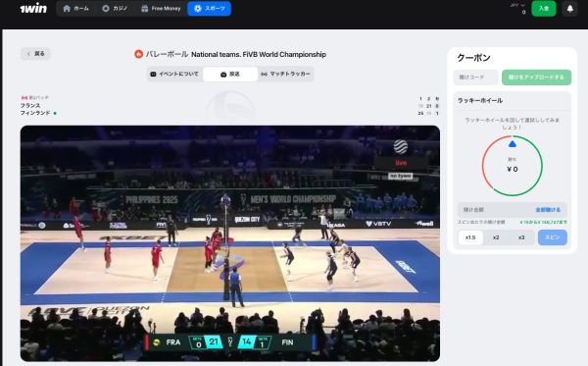Open notifications bell icon

[570, 8]
